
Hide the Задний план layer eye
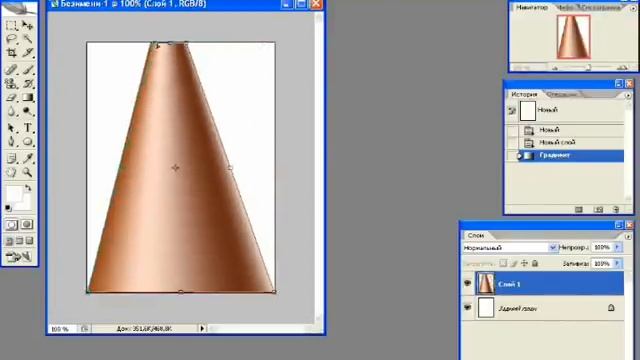pos(468,307)
